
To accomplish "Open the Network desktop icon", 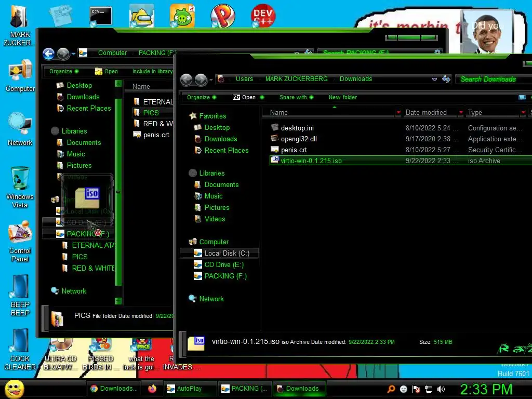I will 20,129.
